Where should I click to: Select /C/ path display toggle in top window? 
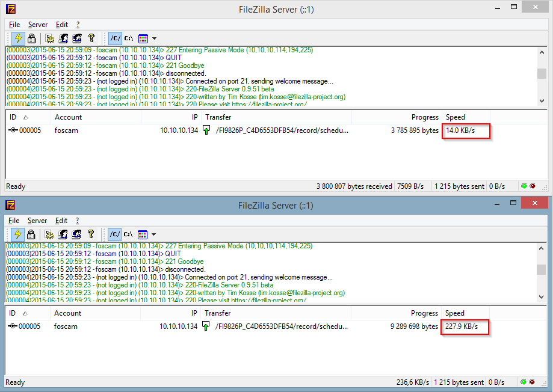point(116,38)
